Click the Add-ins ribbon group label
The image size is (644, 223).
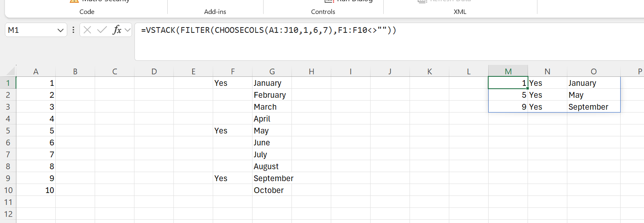click(215, 12)
